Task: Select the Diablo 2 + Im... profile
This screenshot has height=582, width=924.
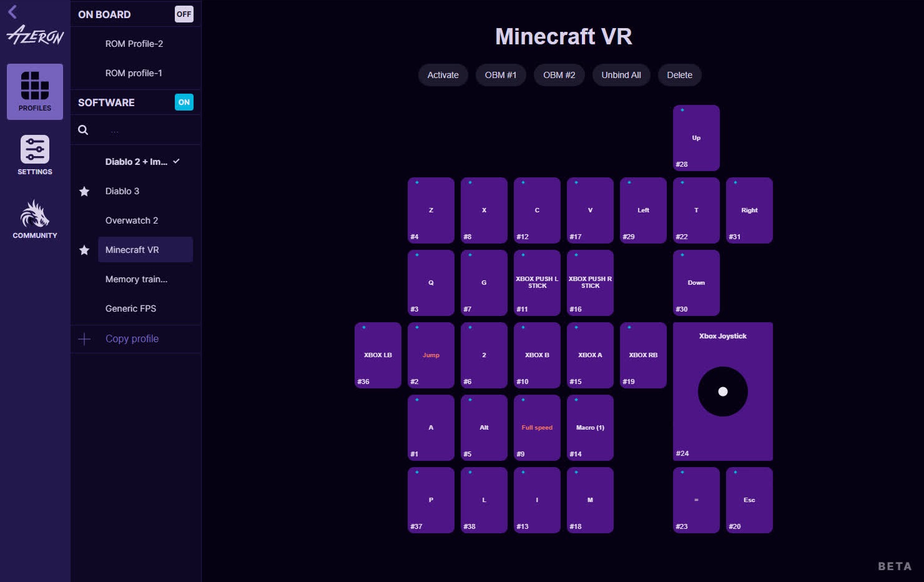Action: [136, 162]
